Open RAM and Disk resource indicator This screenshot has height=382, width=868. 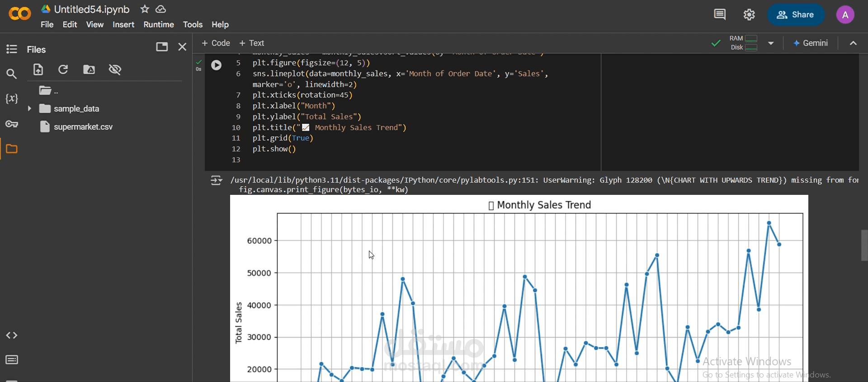click(744, 43)
